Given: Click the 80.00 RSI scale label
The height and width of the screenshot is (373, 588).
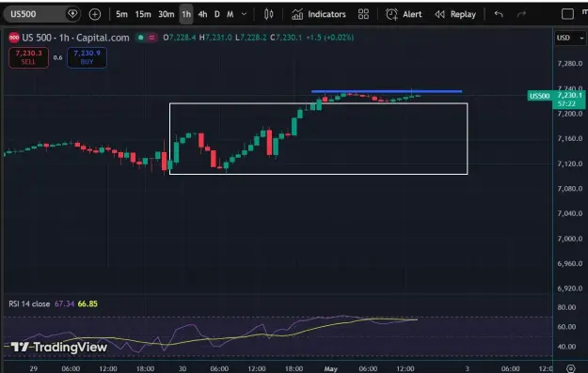Looking at the screenshot, I should [x=566, y=307].
